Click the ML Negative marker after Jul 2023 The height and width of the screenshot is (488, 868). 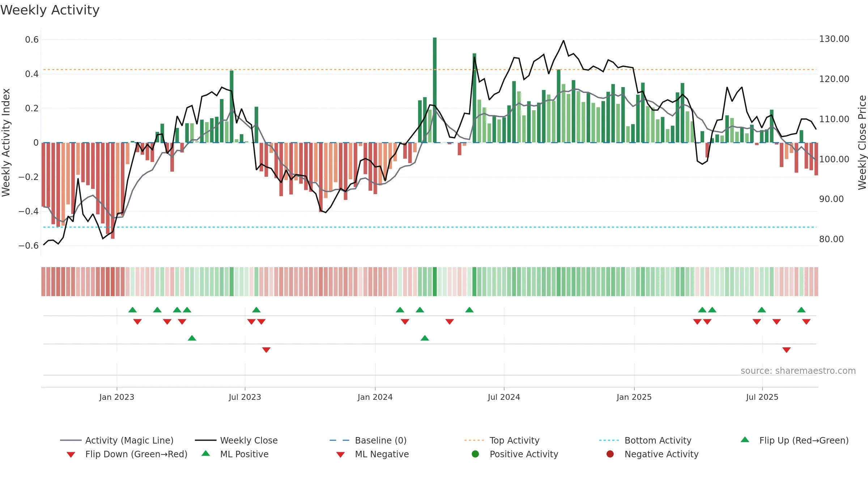[x=266, y=350]
